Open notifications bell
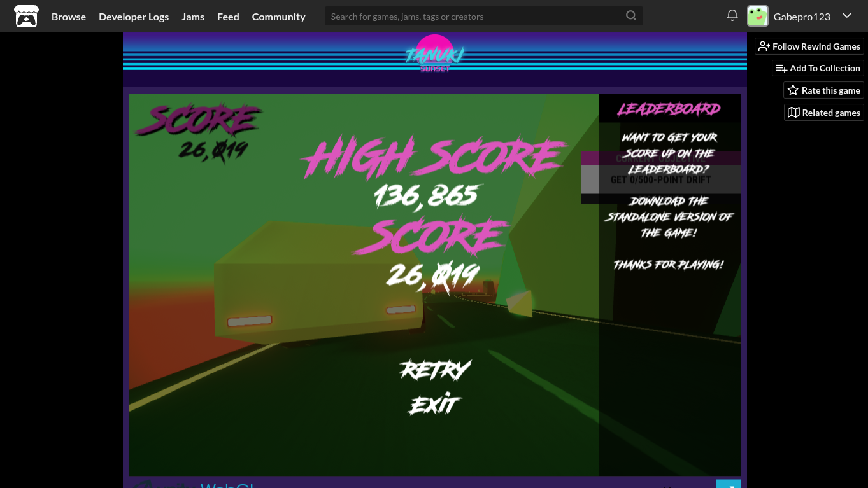868x488 pixels. (x=732, y=15)
